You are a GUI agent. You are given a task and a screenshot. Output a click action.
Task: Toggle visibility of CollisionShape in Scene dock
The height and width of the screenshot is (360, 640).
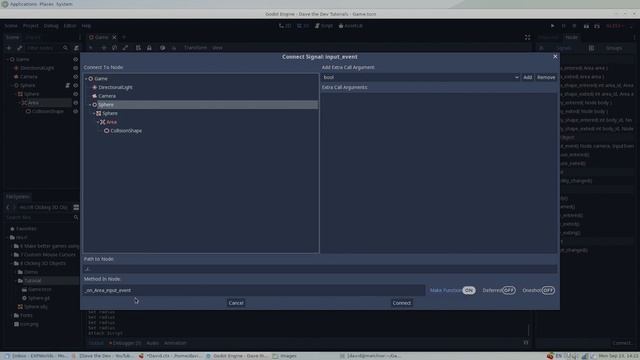click(76, 111)
